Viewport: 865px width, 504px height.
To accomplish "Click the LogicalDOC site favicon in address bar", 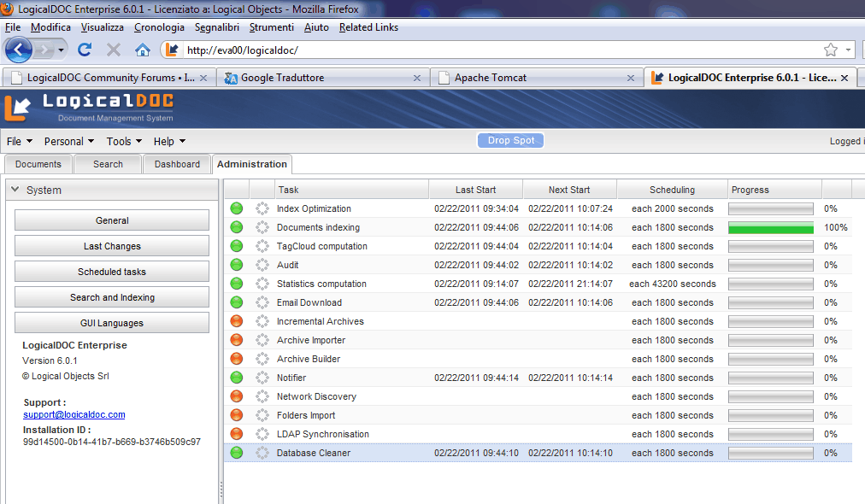I will pyautogui.click(x=172, y=50).
